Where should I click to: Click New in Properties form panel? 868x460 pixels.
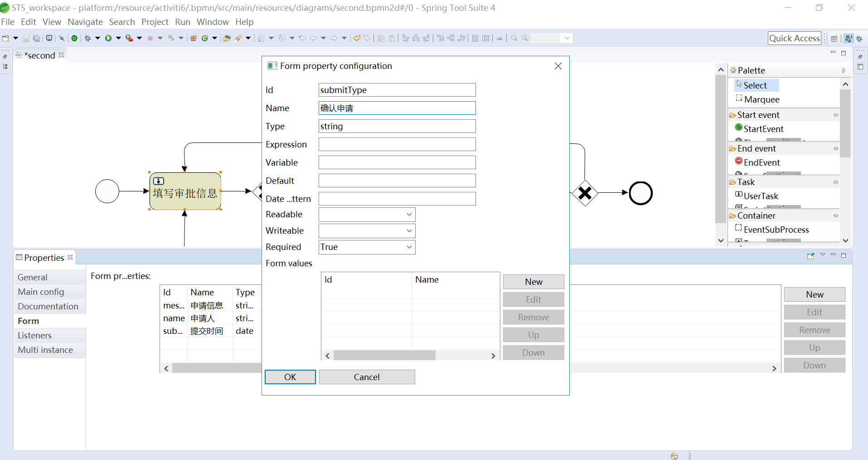(815, 294)
